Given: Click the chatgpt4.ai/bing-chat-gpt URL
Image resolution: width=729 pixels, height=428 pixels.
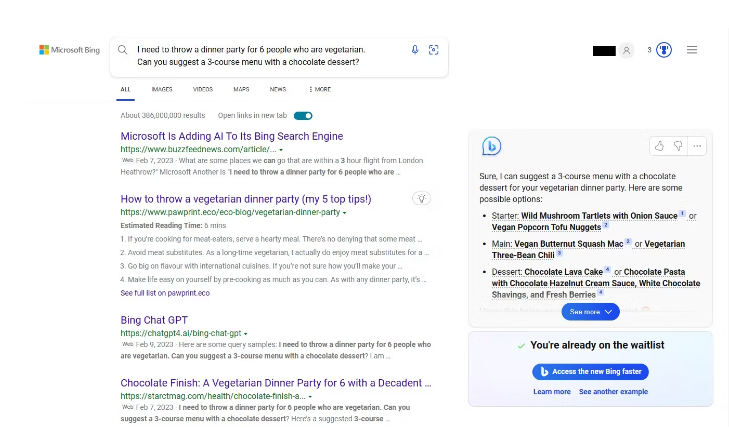Looking at the screenshot, I should coord(181,333).
